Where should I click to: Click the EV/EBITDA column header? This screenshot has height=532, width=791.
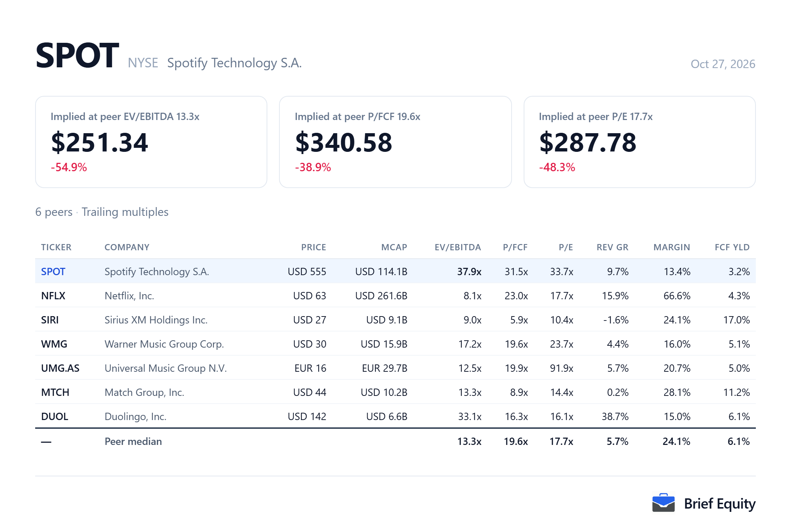coord(458,247)
